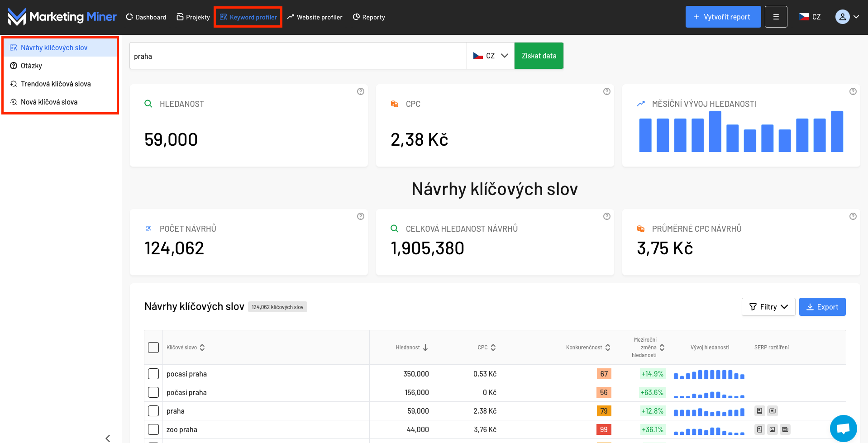Check the select-all checkbox in the table header
This screenshot has height=443, width=868.
coord(153,347)
